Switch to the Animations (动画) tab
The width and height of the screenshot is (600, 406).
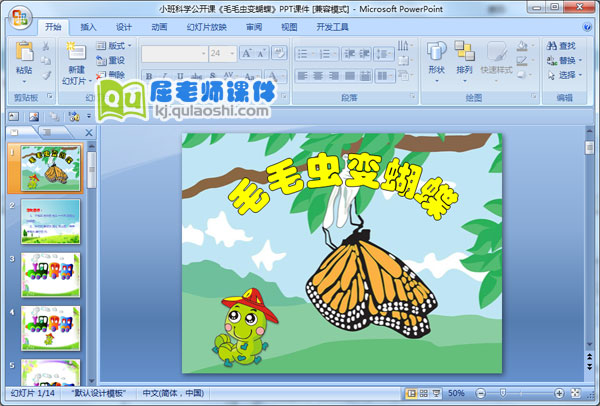tap(159, 27)
